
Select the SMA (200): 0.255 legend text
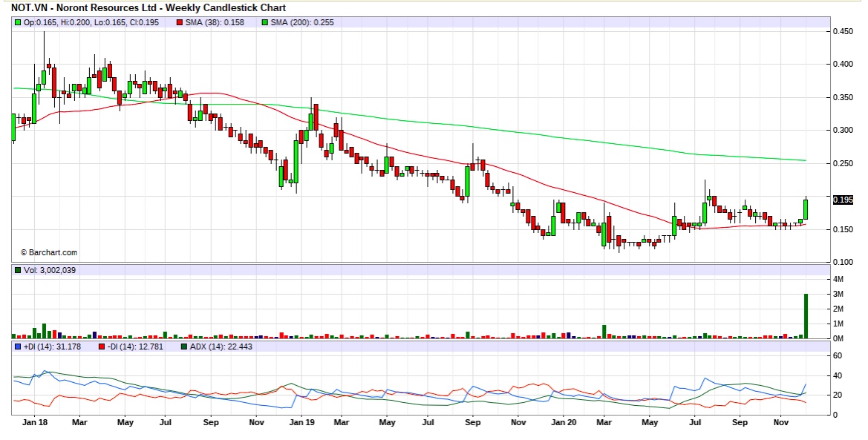pyautogui.click(x=301, y=23)
